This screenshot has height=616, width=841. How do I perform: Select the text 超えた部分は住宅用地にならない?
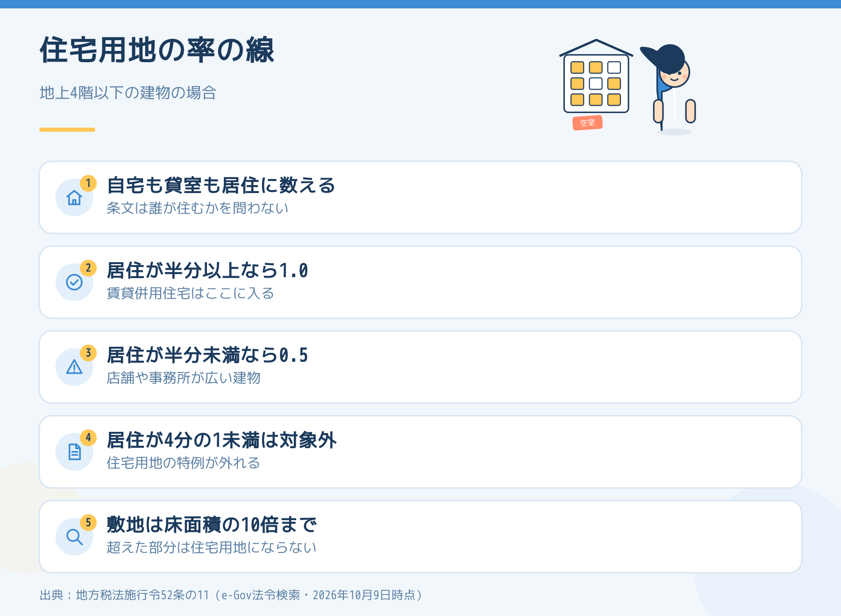pos(212,547)
